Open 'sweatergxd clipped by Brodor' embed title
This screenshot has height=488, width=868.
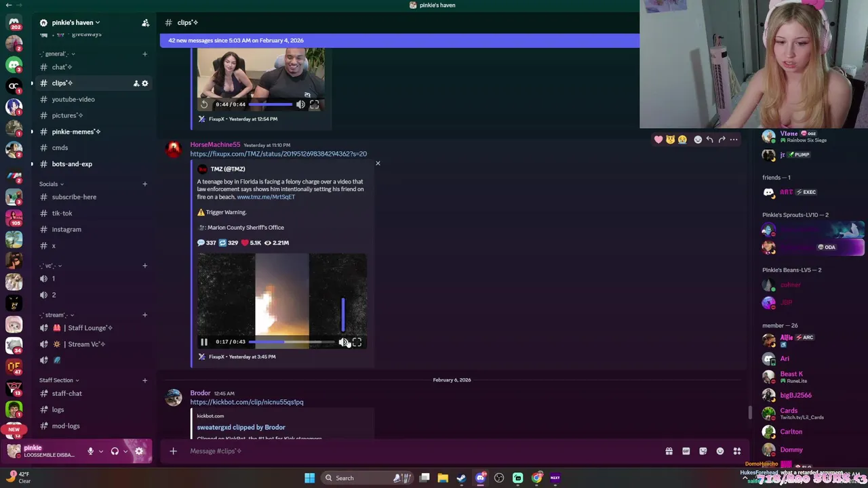(241, 427)
